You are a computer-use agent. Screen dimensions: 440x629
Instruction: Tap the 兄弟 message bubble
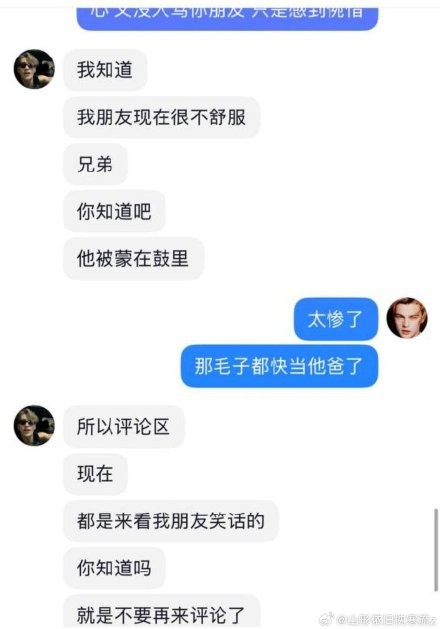[x=95, y=164]
